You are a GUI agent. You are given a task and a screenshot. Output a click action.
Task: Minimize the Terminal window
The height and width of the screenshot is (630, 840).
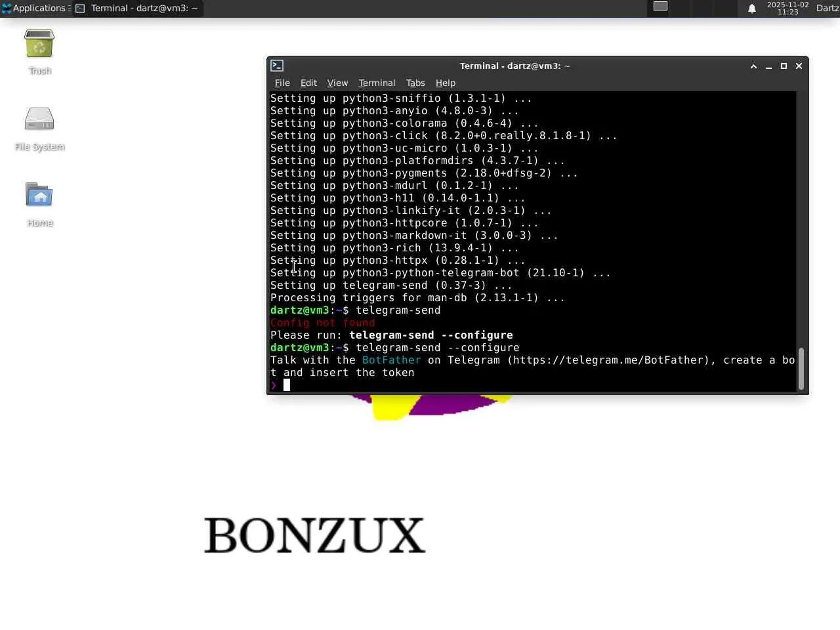pyautogui.click(x=768, y=66)
